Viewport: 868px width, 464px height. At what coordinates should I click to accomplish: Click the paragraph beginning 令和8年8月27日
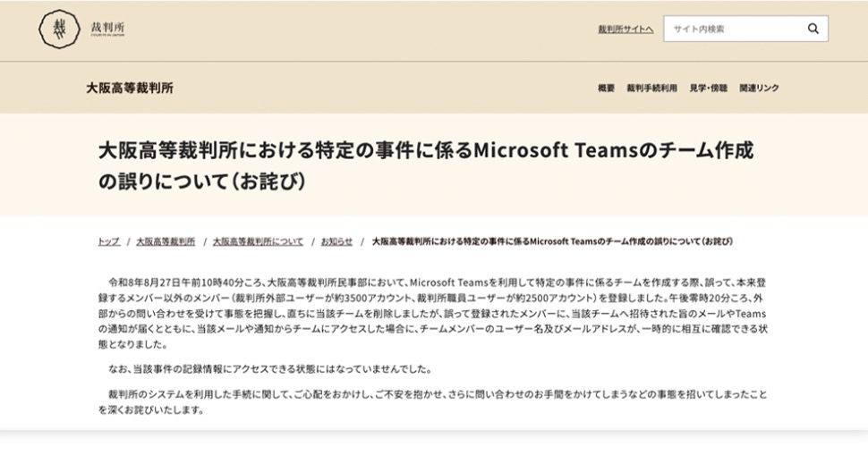(433, 314)
